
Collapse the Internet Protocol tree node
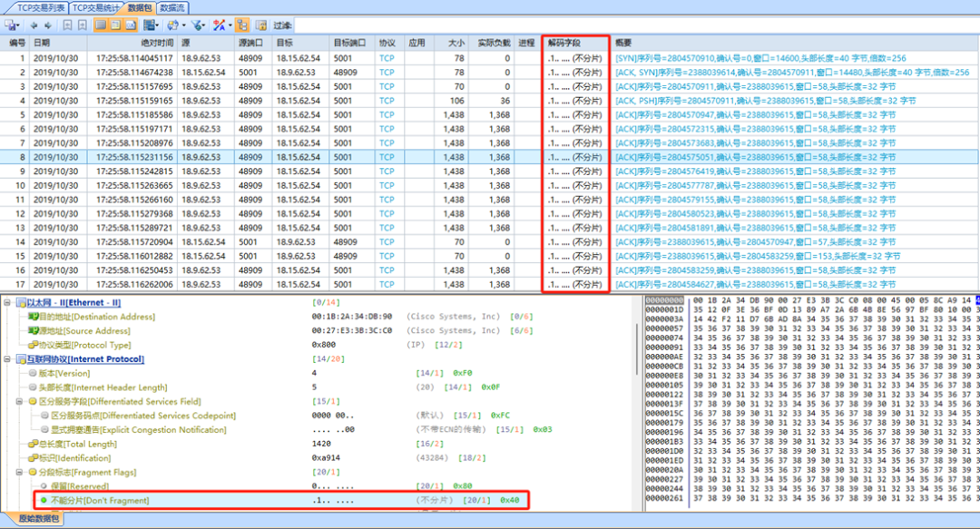point(7,360)
